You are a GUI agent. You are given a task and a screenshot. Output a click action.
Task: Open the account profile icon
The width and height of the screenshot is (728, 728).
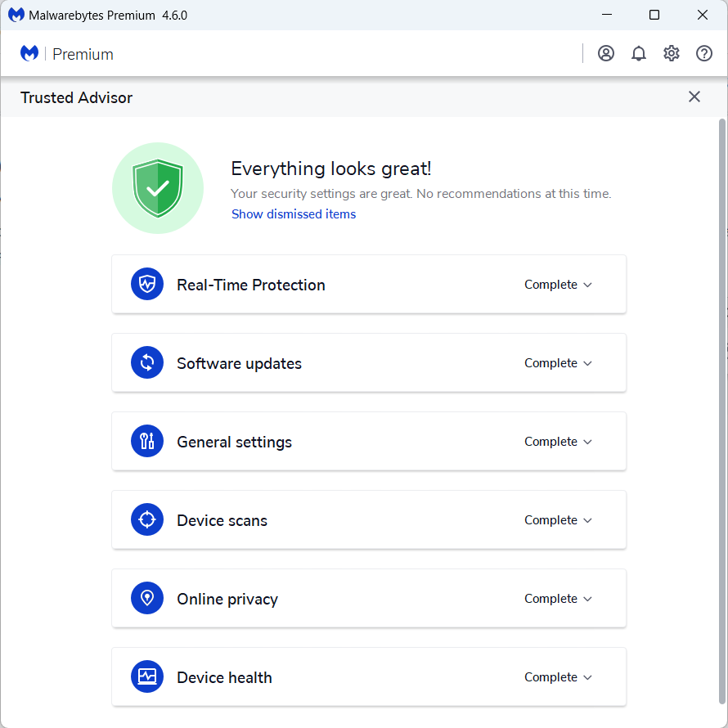click(x=606, y=53)
